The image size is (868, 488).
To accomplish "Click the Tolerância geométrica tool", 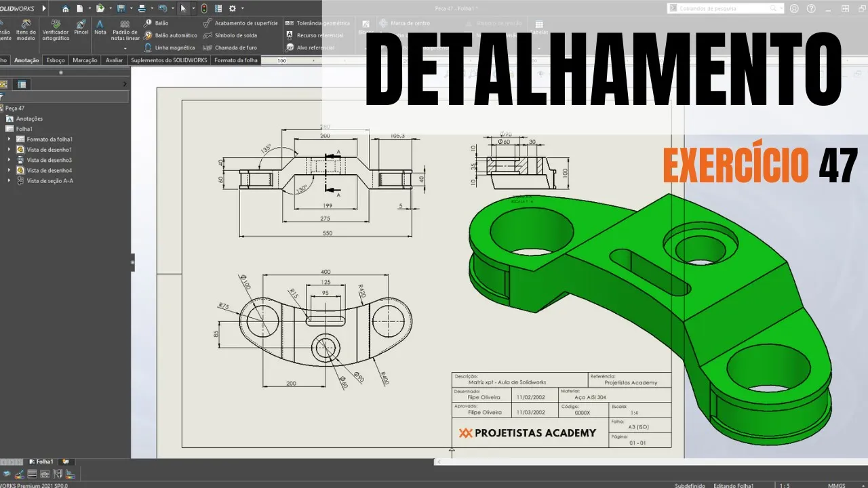I will pyautogui.click(x=317, y=23).
